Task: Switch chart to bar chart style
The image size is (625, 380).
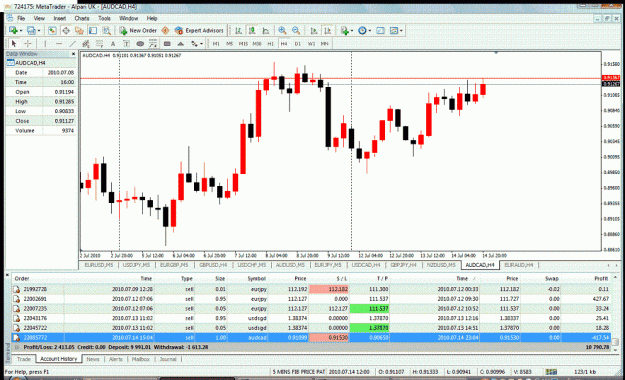Action: tap(238, 30)
